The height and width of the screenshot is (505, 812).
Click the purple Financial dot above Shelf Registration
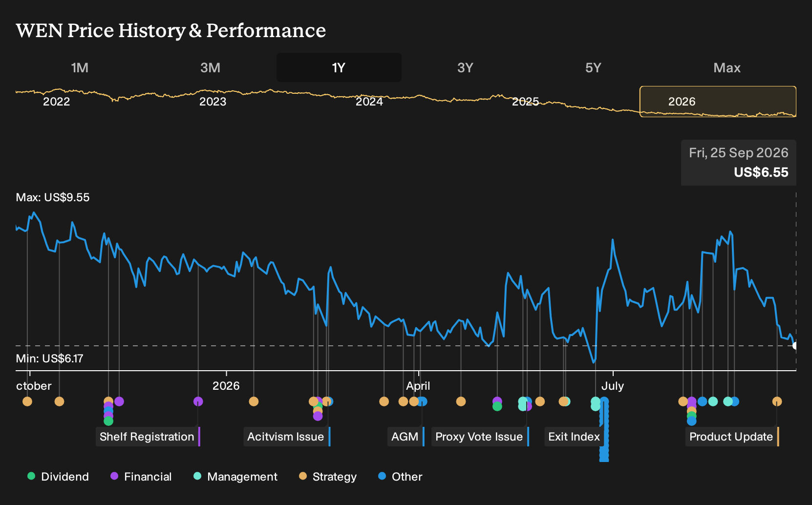click(198, 401)
